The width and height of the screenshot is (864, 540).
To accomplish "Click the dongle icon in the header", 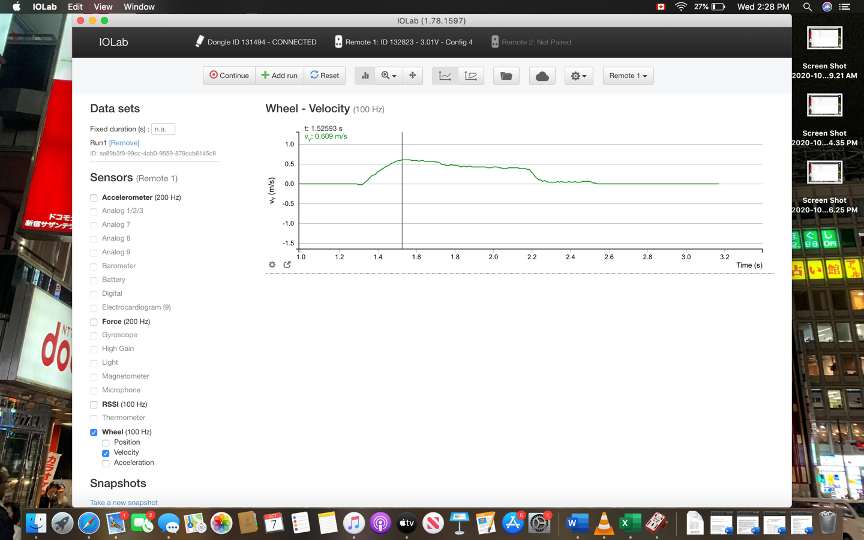I will pyautogui.click(x=199, y=41).
